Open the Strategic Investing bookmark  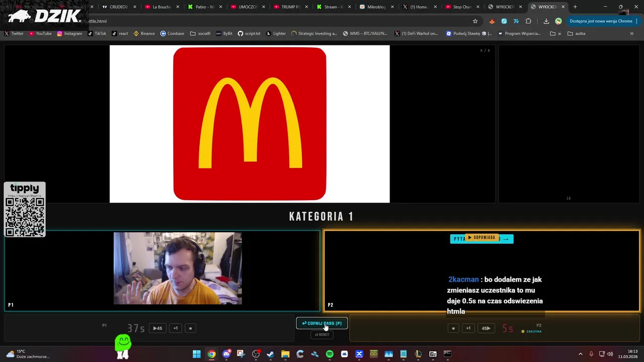point(314,34)
